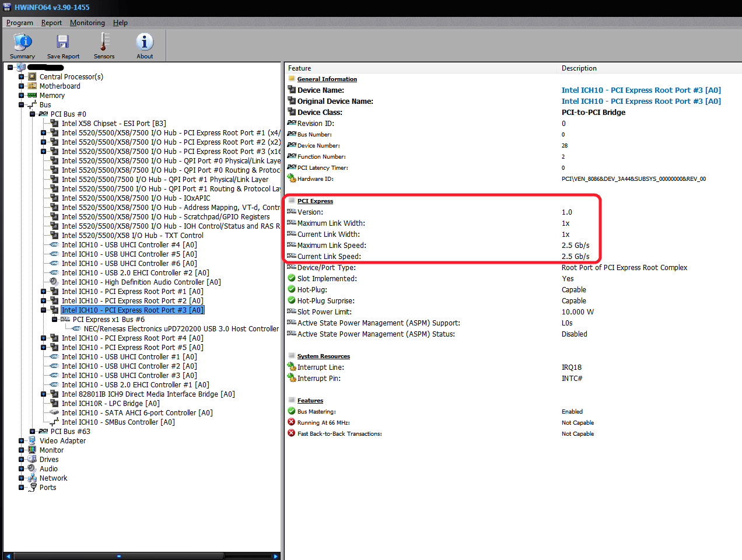Open the Program menu
Screen dimensions: 742x560
pos(20,23)
